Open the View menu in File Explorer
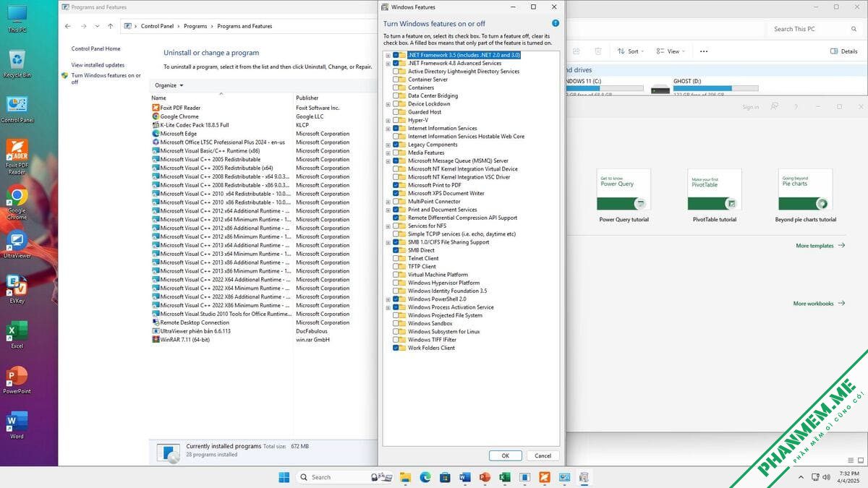Image resolution: width=868 pixels, height=488 pixels. (671, 51)
